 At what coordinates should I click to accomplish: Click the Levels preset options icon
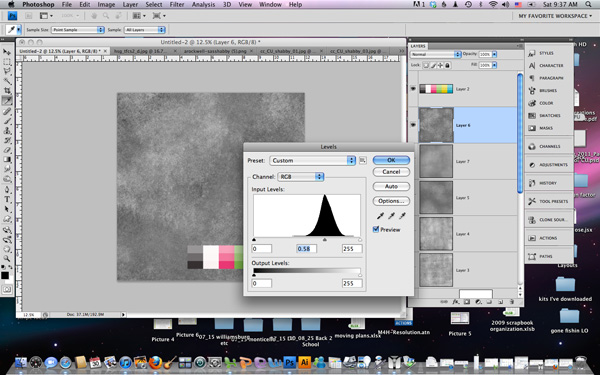363,160
